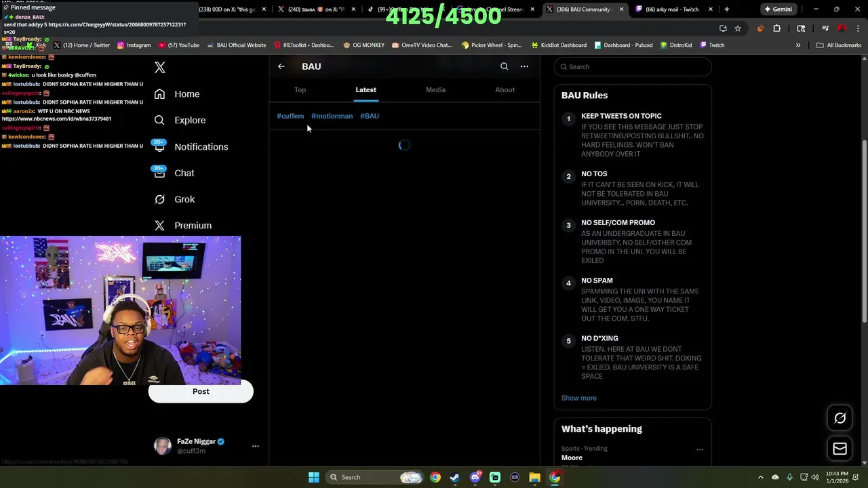Switch to the Media tab

[435, 89]
